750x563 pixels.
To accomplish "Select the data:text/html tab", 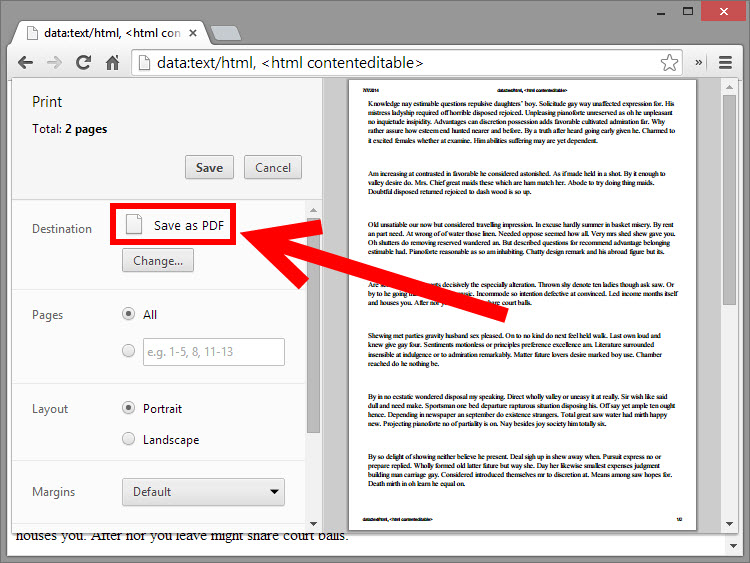I will [x=112, y=33].
